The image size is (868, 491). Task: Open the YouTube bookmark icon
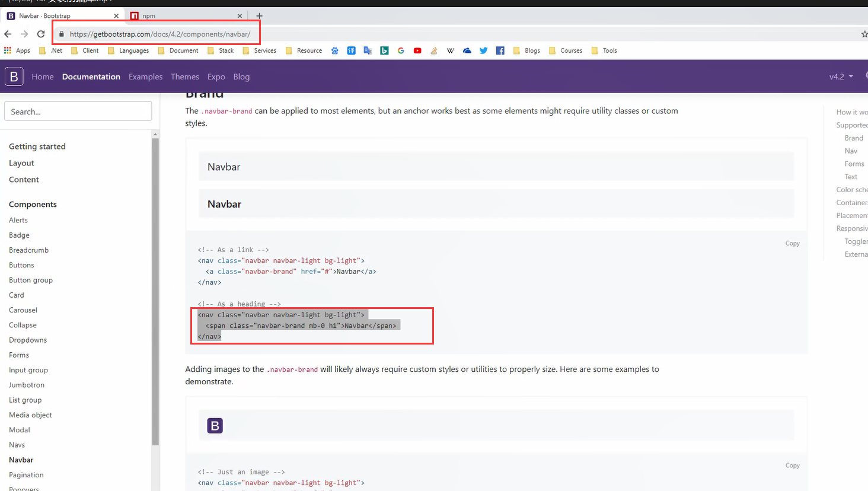click(x=417, y=50)
